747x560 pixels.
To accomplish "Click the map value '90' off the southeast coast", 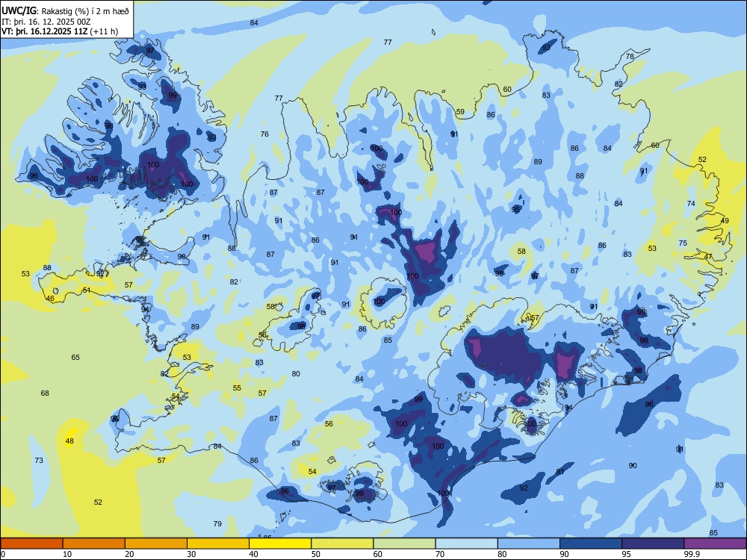I will pyautogui.click(x=633, y=465).
